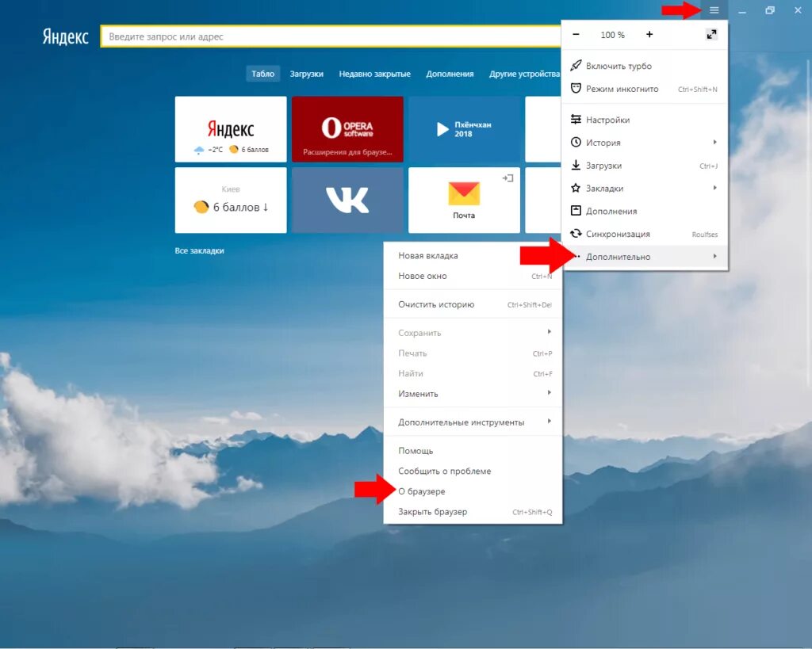Choose Очистить историю
Image resolution: width=812 pixels, height=649 pixels.
473,304
